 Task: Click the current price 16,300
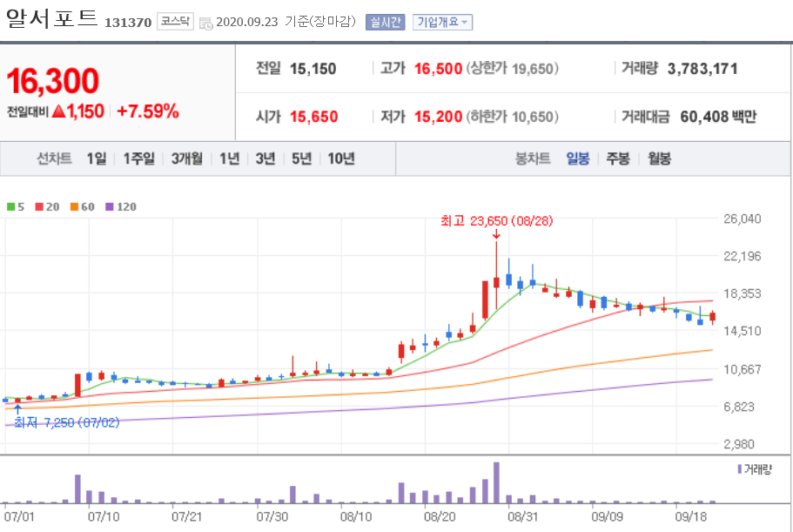[52, 81]
